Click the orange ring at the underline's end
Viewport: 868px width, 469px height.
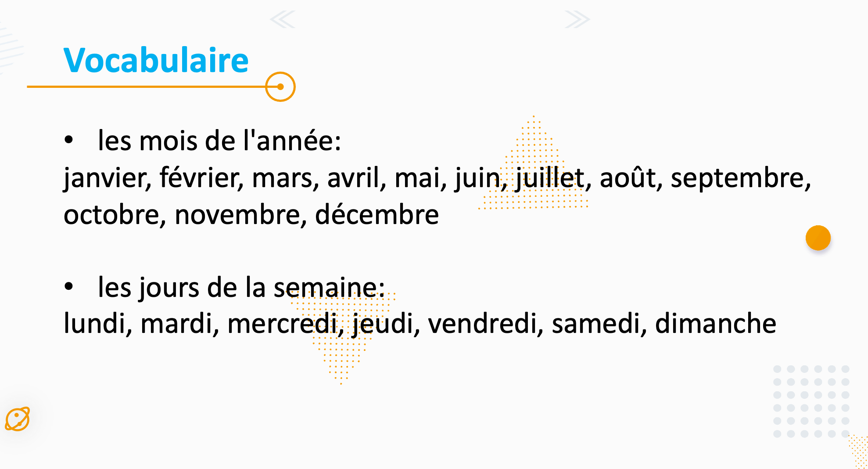coord(280,87)
